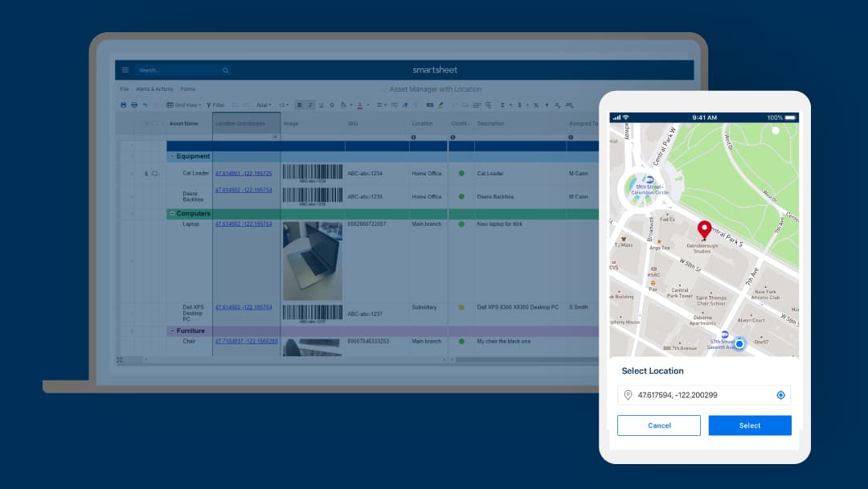
Task: Open the Arial font dropdown
Action: (264, 105)
